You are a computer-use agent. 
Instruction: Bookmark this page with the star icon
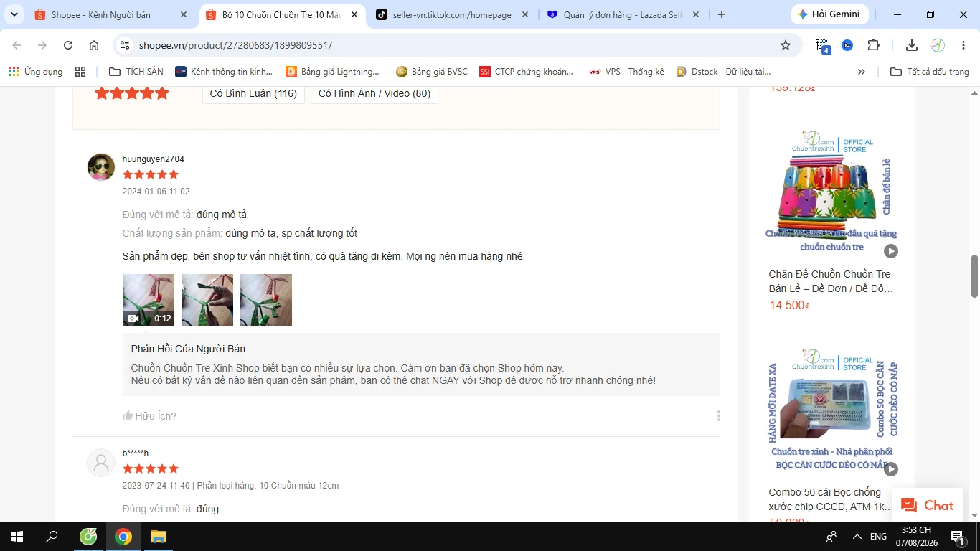click(786, 45)
